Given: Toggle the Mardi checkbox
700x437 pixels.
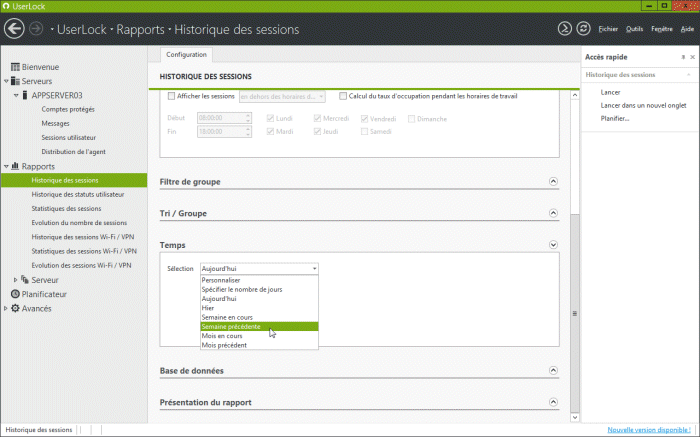Looking at the screenshot, I should (x=270, y=131).
